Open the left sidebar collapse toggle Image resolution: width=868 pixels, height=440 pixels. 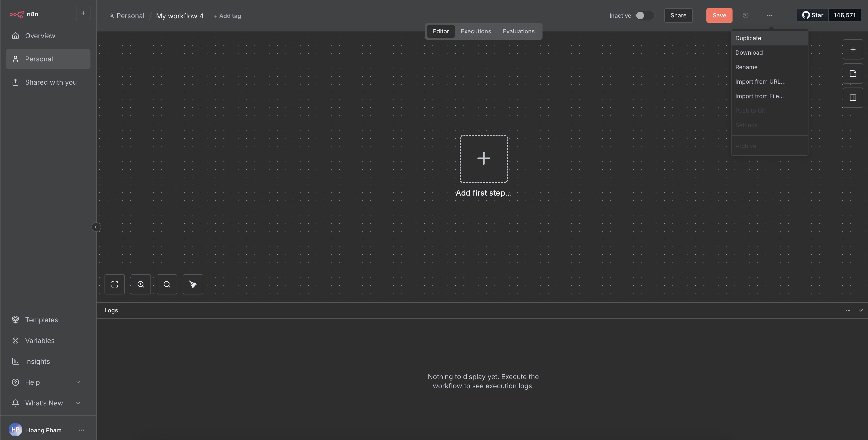tap(96, 227)
